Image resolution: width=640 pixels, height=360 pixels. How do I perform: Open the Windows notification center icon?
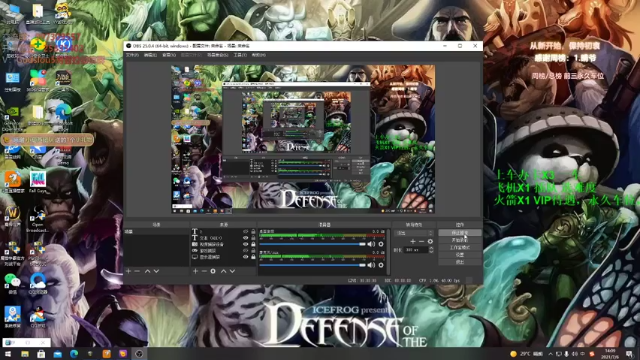click(x=629, y=354)
